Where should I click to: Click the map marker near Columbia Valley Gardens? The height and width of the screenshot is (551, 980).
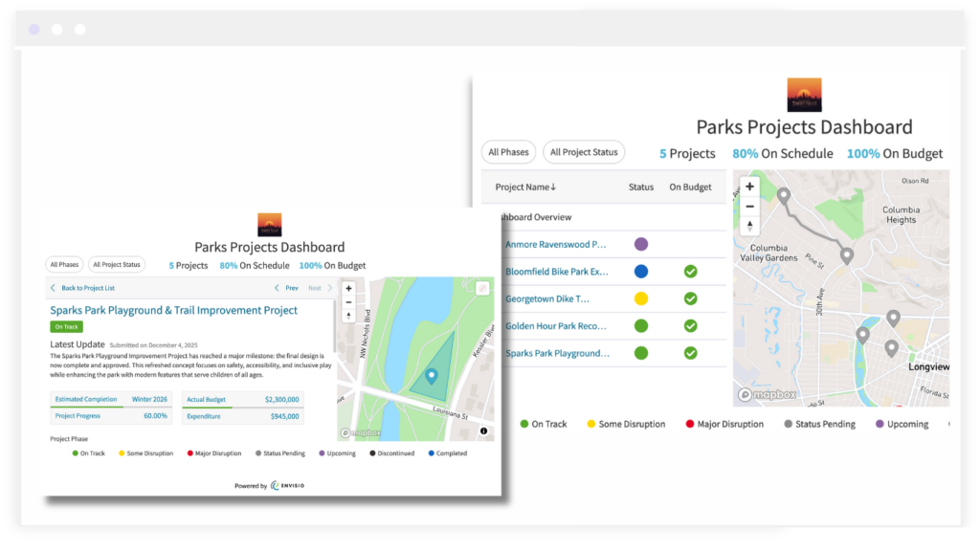846,255
